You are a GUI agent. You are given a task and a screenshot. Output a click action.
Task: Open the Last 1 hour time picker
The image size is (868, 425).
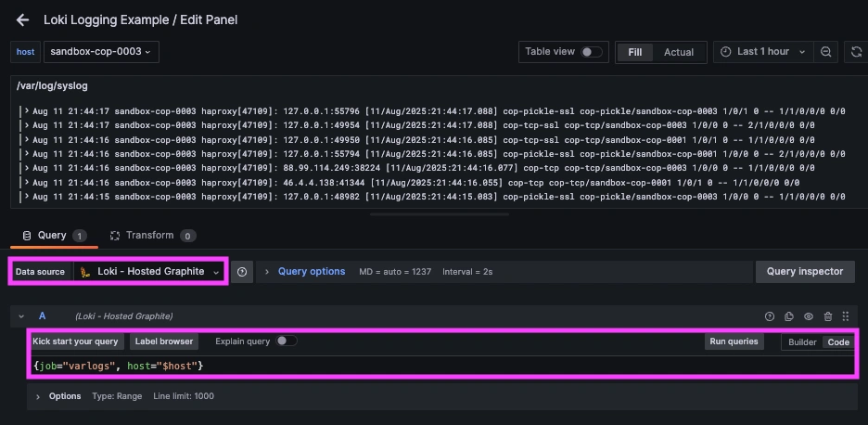[763, 52]
